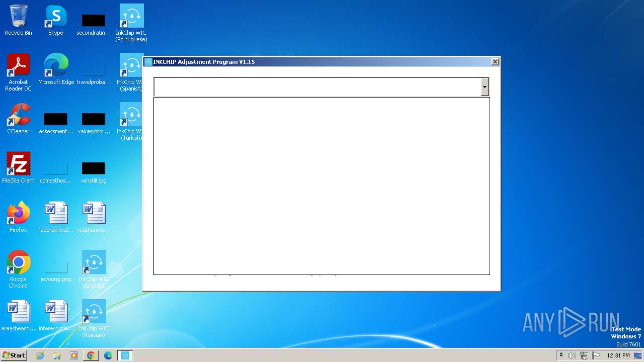
Task: Open the combo box dropdown arrow
Action: (x=485, y=87)
